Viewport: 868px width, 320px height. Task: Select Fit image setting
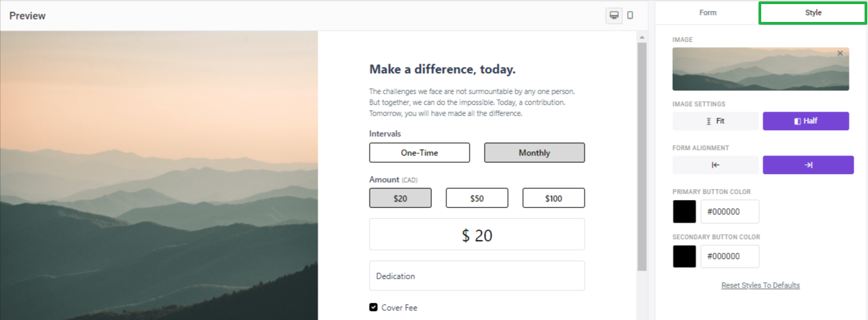[x=715, y=121]
